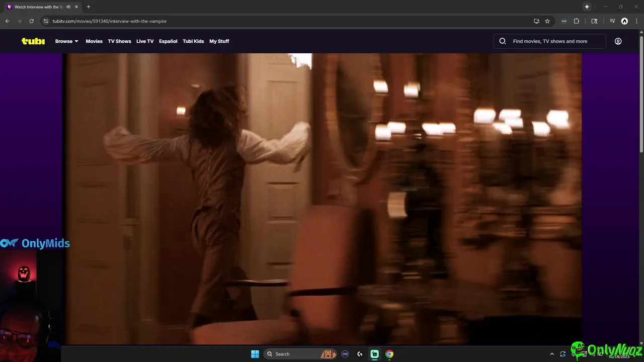Click the magnifier icon in Tubi search

pyautogui.click(x=502, y=41)
